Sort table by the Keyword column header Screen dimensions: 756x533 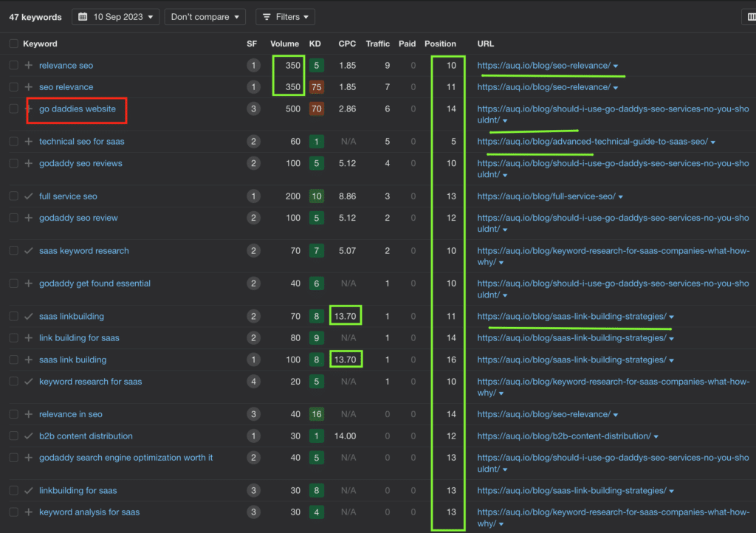coord(40,44)
